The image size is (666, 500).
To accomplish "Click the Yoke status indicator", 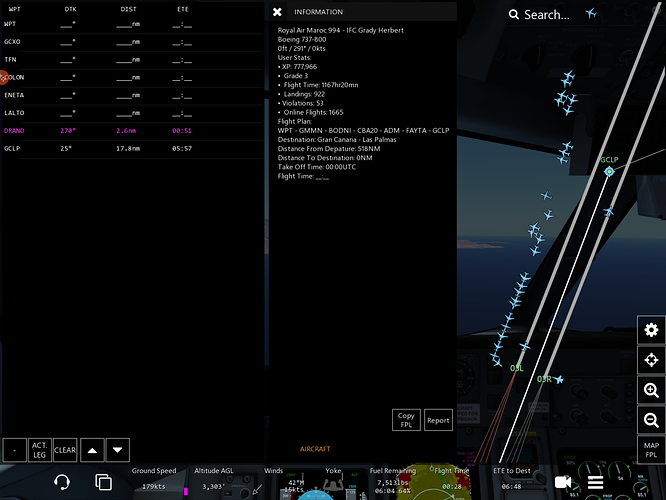I will pos(333,479).
